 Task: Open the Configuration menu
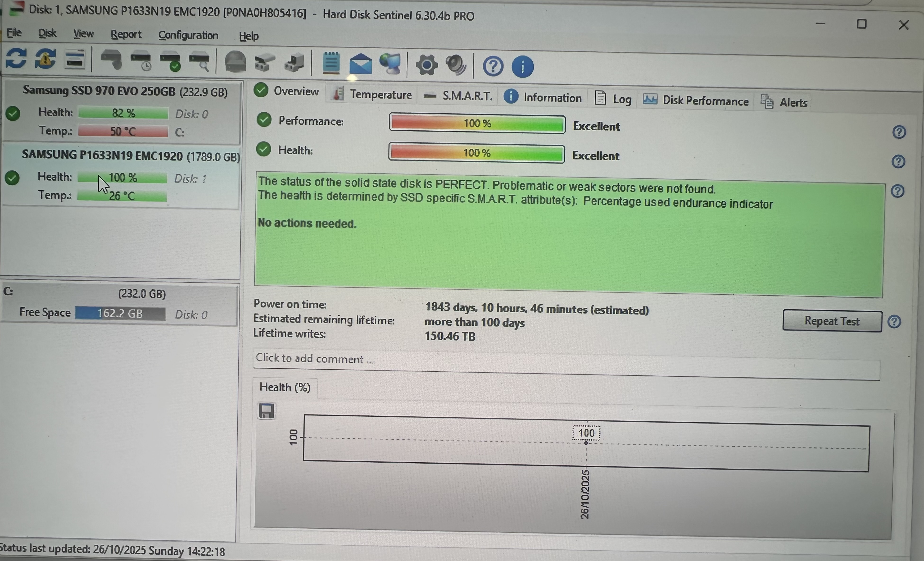188,35
